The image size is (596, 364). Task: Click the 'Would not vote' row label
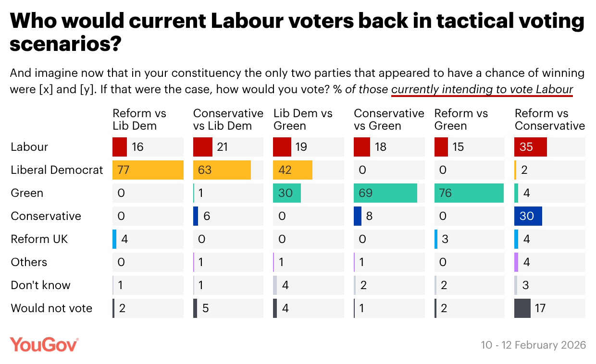click(51, 308)
